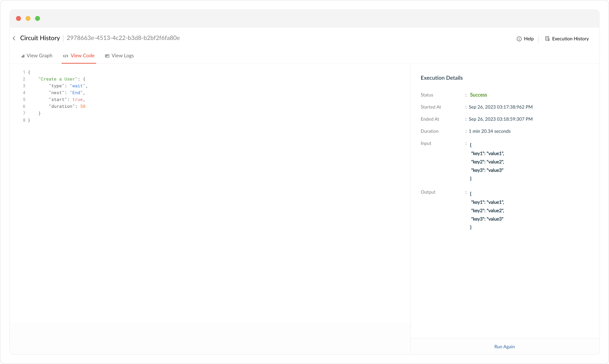Image resolution: width=609 pixels, height=364 pixels.
Task: Click the View Logs icon
Action: coord(107,56)
